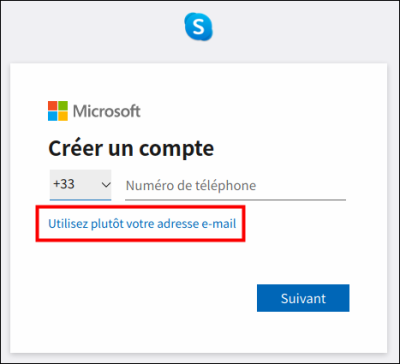Expand country list via chevron arrow
The height and width of the screenshot is (364, 400).
(106, 185)
